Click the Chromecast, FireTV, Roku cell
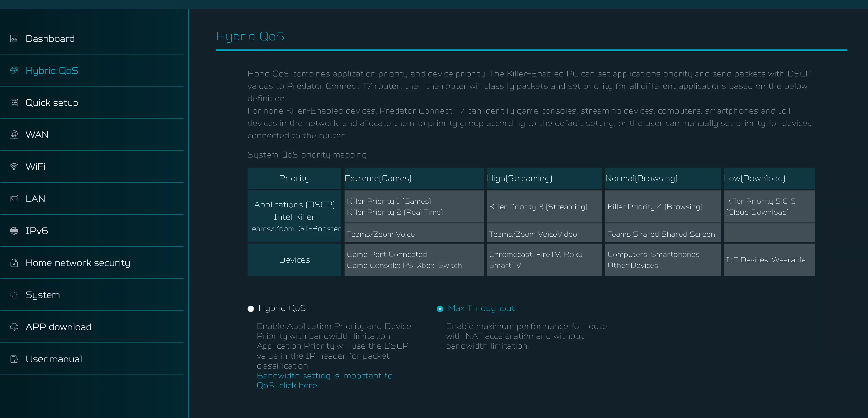This screenshot has height=418, width=868. [x=544, y=260]
